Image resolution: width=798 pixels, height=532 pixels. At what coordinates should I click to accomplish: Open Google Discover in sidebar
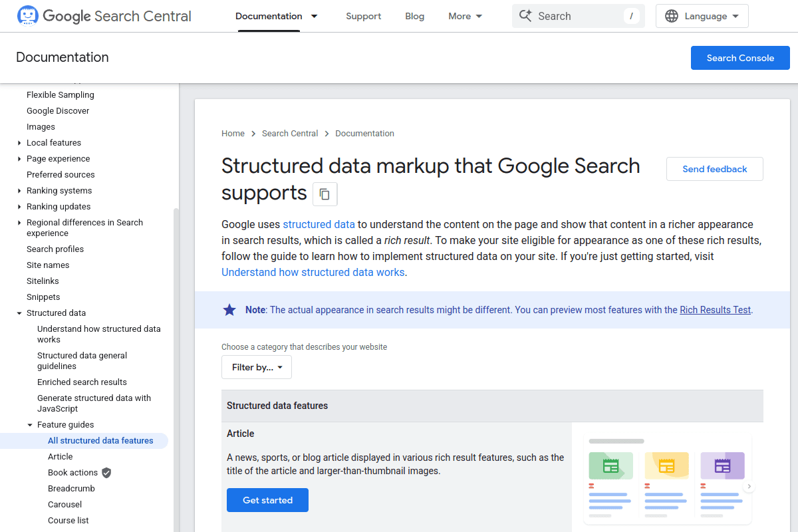58,111
